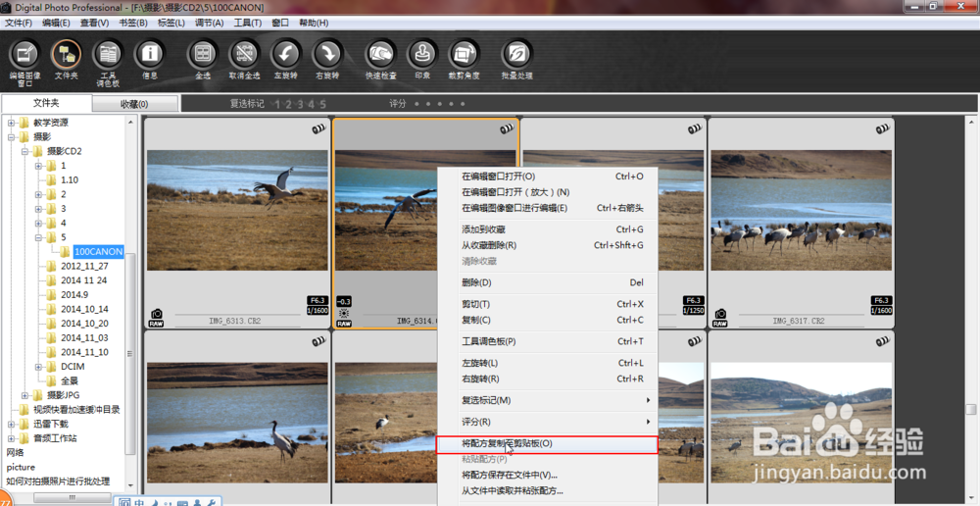
Task: Select the 2012_11_27 folder
Action: click(84, 266)
